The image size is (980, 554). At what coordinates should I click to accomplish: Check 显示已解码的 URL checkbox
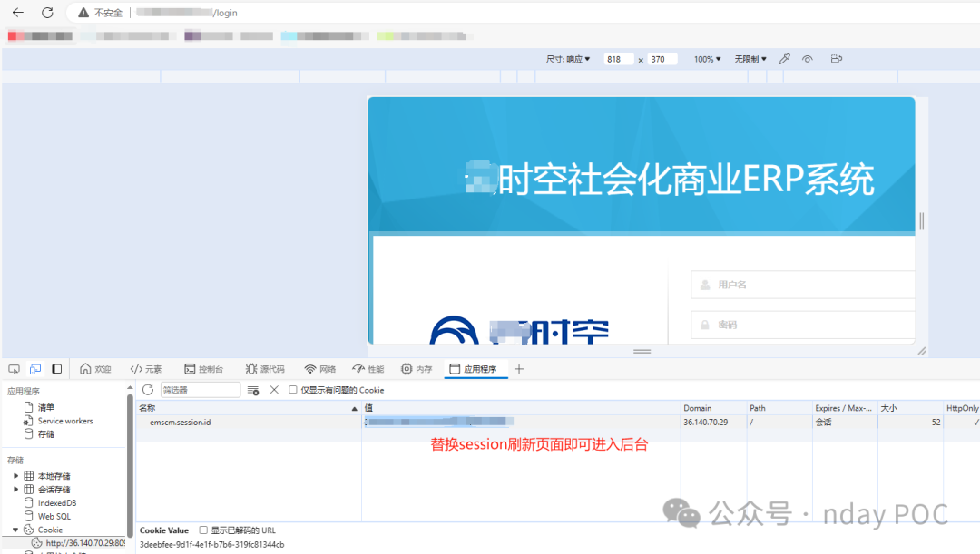(203, 530)
